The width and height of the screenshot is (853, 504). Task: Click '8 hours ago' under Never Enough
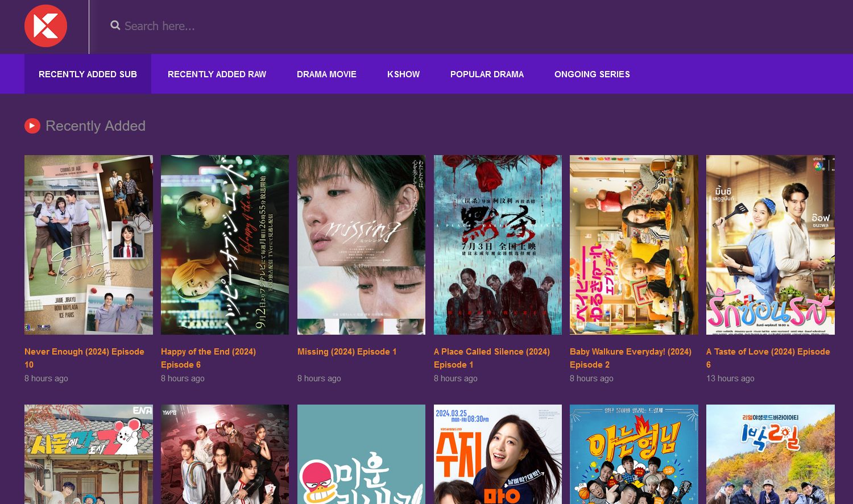46,378
